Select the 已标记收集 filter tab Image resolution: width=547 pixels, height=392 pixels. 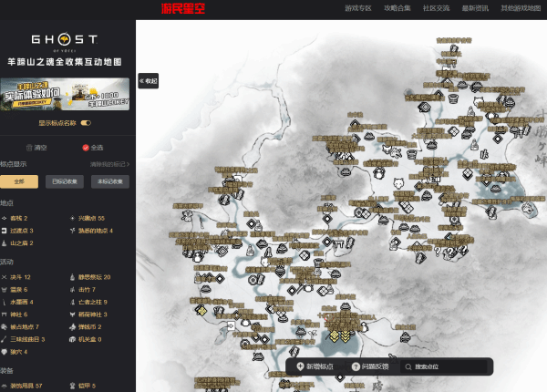coord(67,181)
